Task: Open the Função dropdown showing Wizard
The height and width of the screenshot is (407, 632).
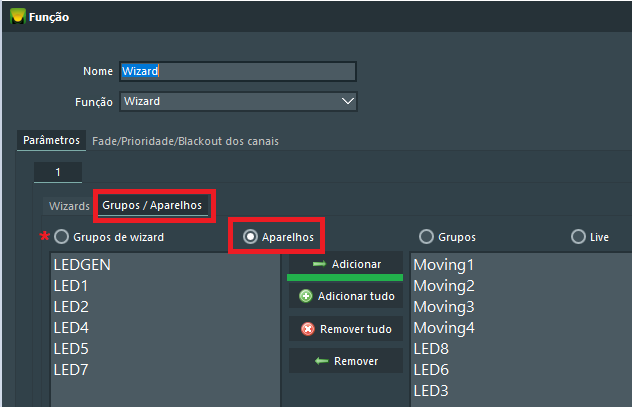Action: coord(238,102)
